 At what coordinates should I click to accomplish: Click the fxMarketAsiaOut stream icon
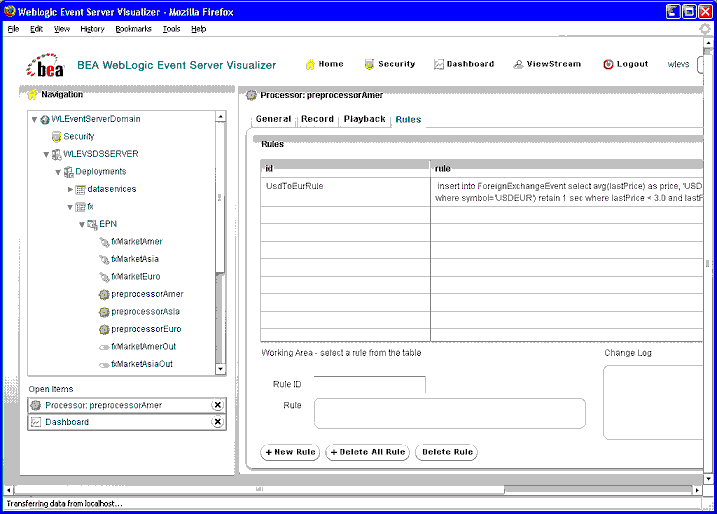[104, 364]
